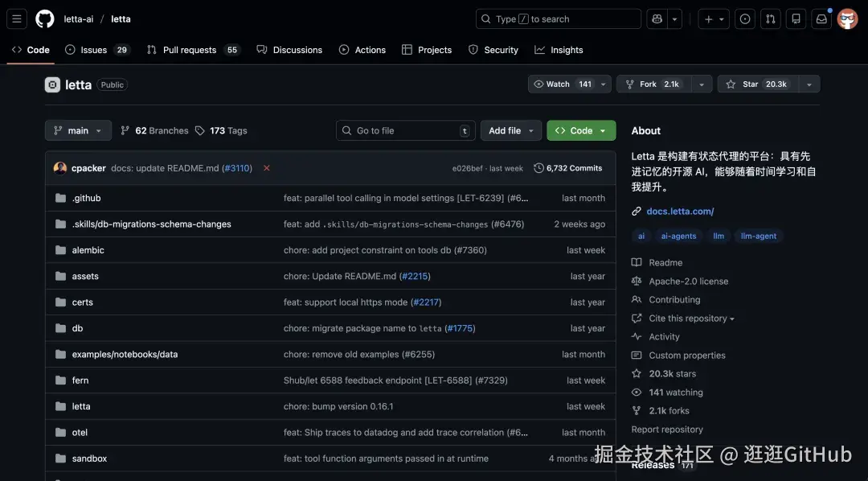View the Issues icon in top header
Viewport: 868px width, 481px height.
[745, 18]
